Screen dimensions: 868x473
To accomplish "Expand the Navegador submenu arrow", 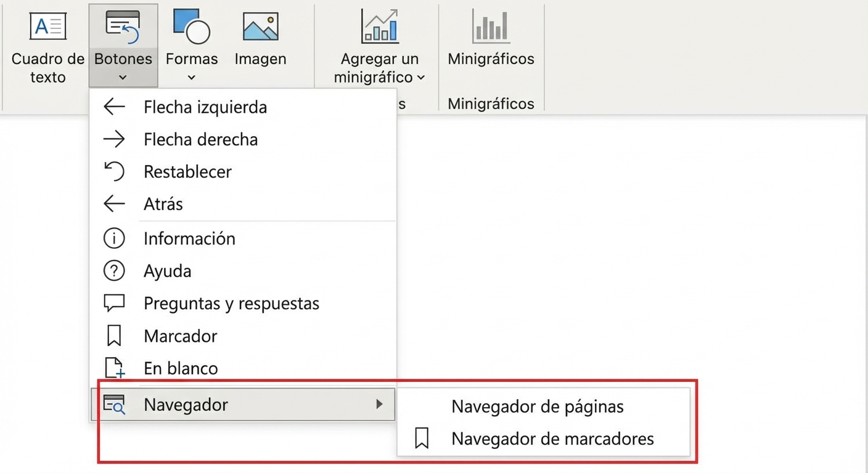I will coord(379,404).
